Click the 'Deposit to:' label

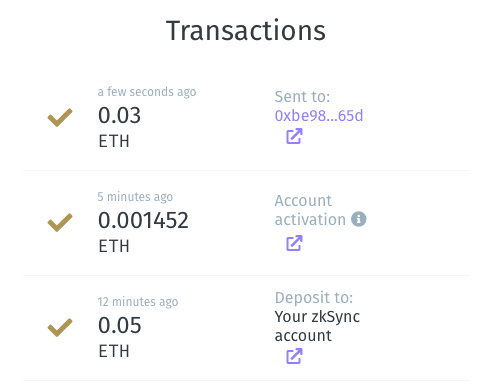pos(314,297)
